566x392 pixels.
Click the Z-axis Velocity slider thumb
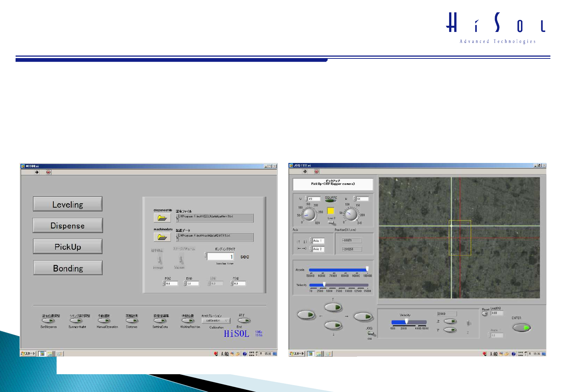coord(406,322)
